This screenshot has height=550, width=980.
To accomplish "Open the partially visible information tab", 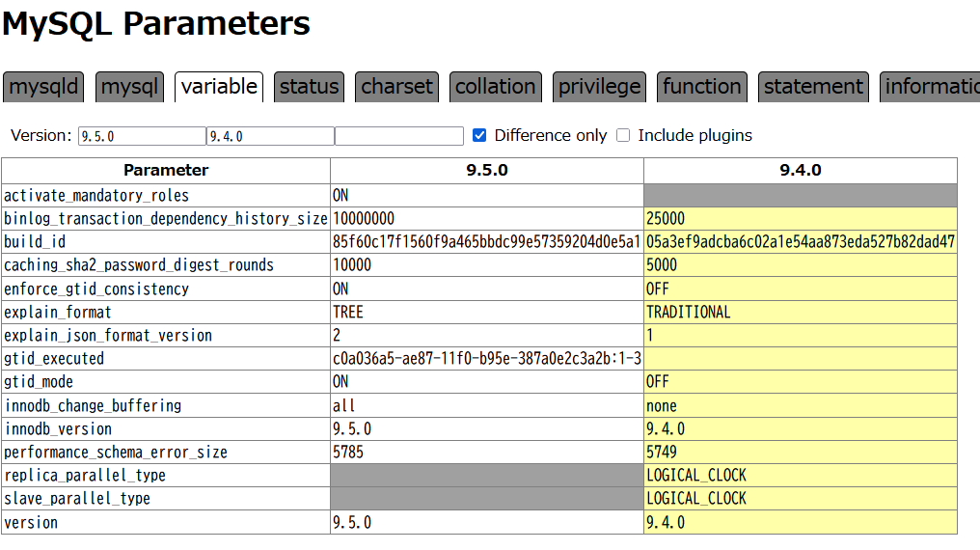I will pyautogui.click(x=930, y=86).
